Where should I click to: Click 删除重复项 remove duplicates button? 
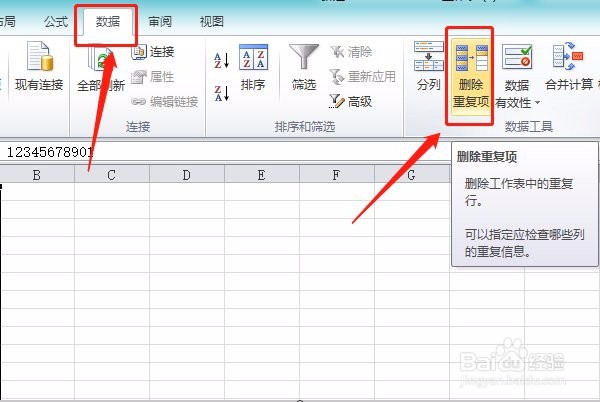(471, 76)
